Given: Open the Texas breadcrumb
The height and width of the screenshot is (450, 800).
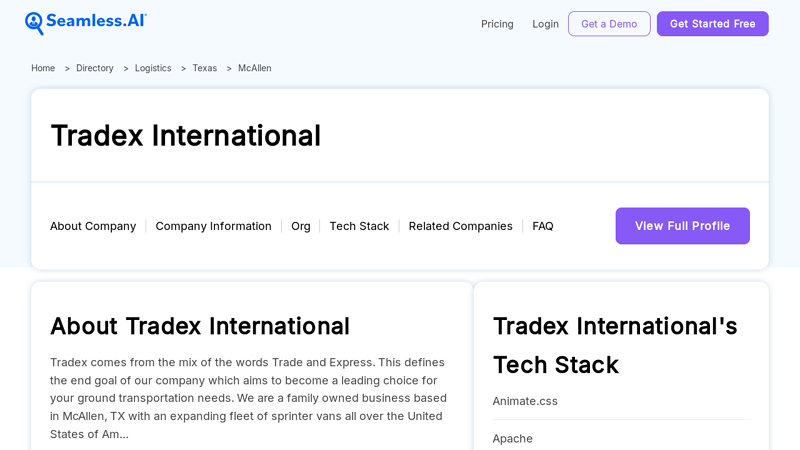Looking at the screenshot, I should click(205, 68).
